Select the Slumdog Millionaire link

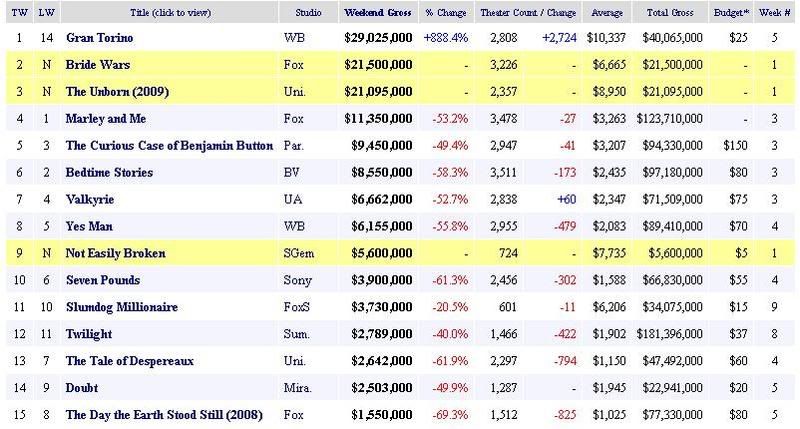click(121, 307)
